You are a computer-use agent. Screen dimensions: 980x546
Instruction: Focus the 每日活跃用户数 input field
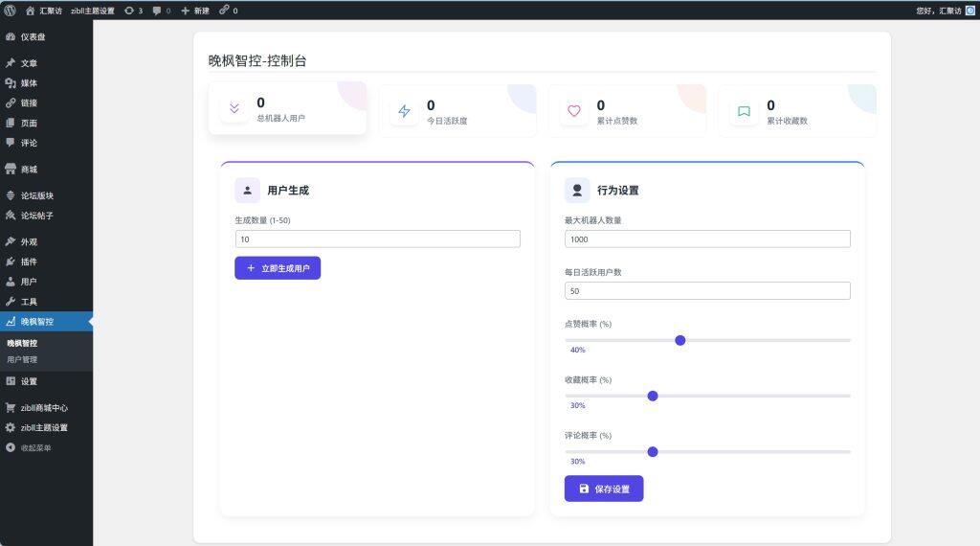pos(707,291)
